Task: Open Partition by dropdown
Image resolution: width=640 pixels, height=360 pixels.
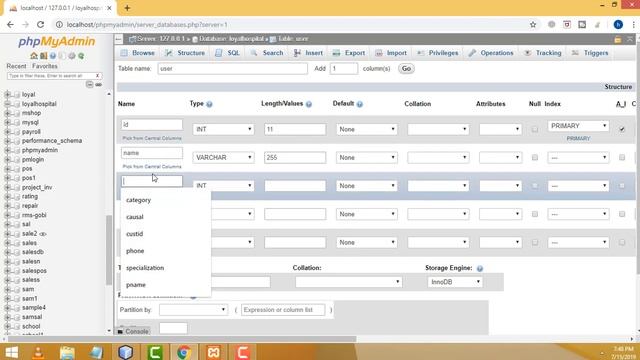Action: tap(193, 310)
